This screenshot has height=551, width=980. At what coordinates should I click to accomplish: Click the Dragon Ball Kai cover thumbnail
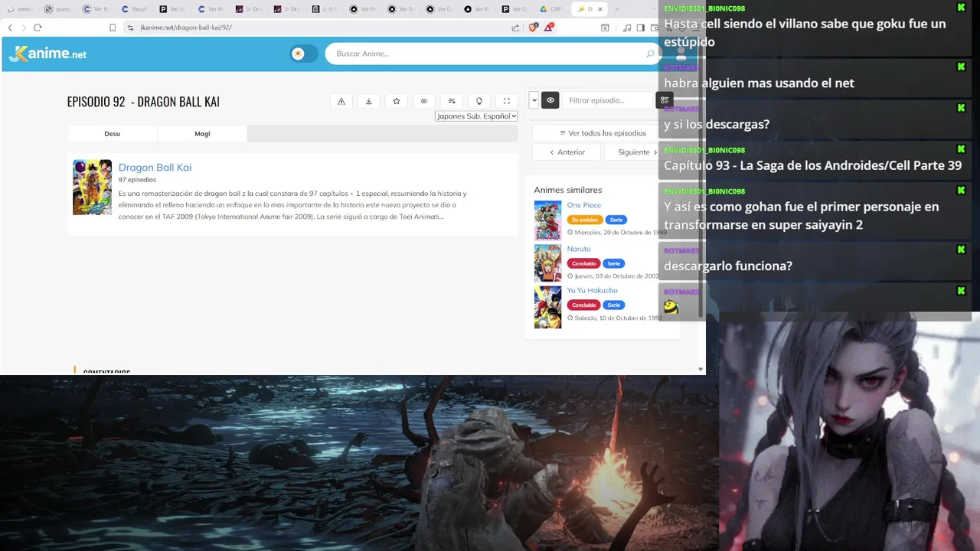tap(92, 187)
